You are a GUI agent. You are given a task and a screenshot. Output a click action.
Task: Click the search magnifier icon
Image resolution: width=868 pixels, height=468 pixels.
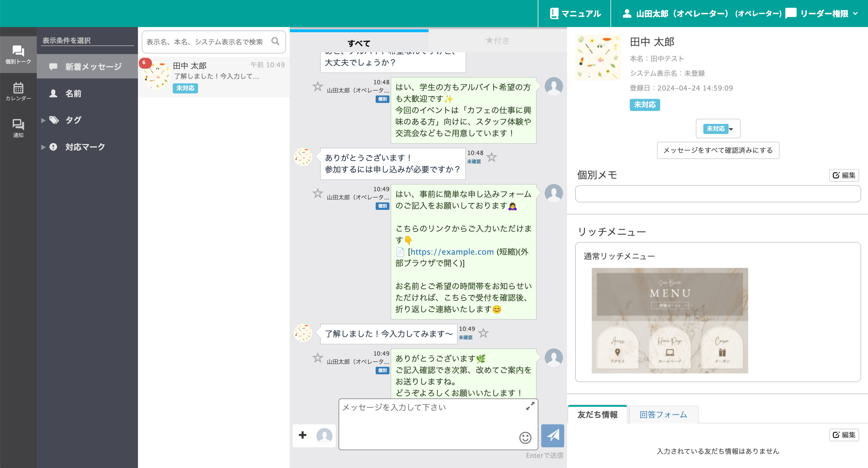tap(275, 41)
